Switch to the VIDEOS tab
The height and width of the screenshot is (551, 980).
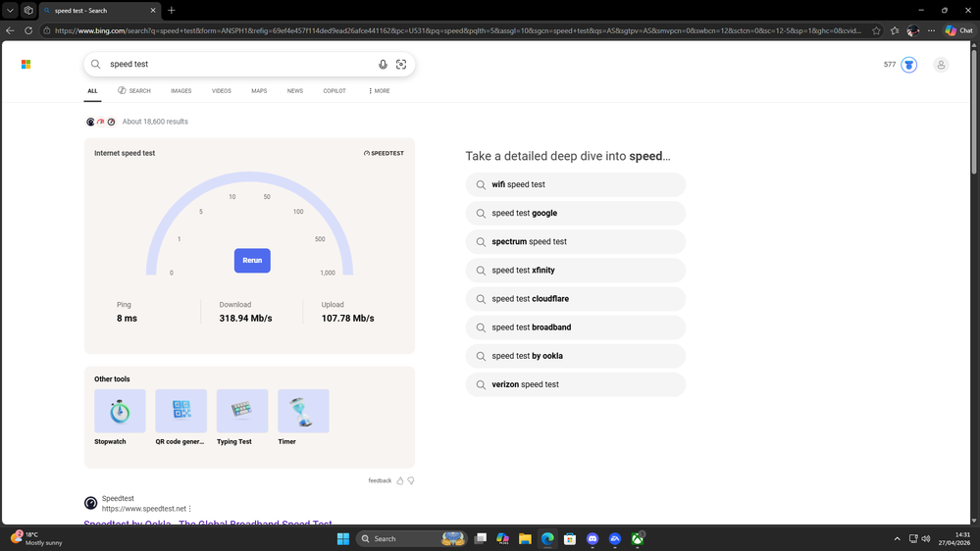click(x=222, y=90)
